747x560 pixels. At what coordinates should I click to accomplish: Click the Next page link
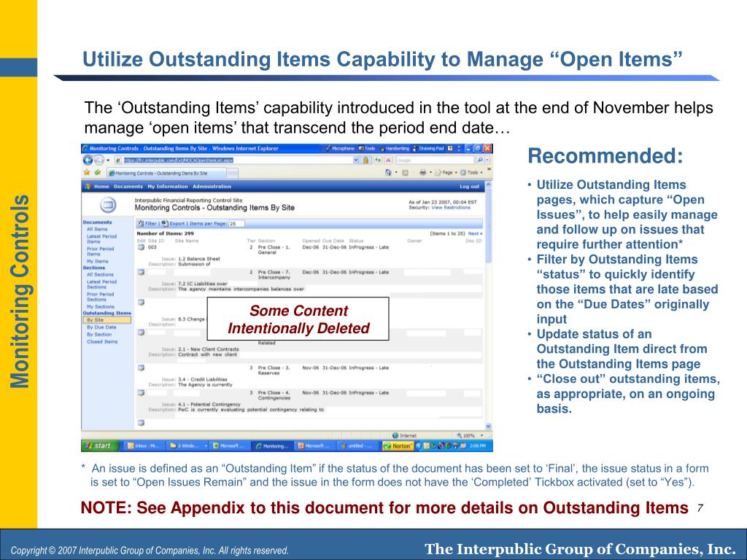coord(475,234)
